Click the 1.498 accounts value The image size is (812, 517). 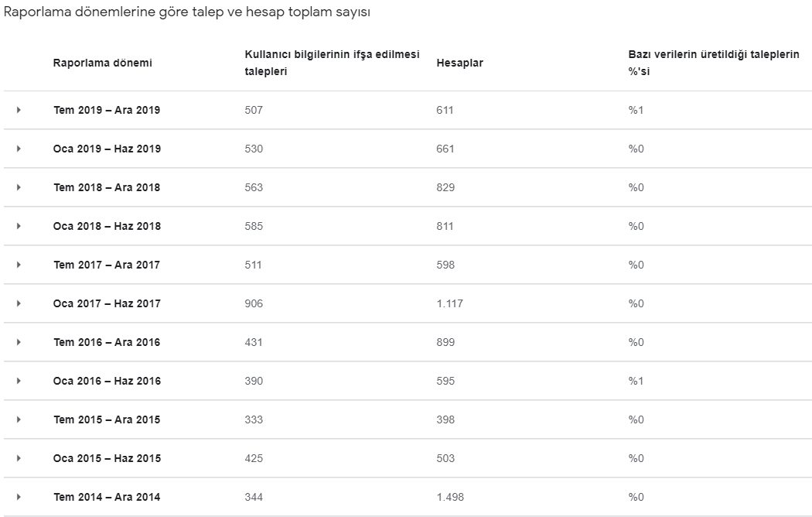450,497
